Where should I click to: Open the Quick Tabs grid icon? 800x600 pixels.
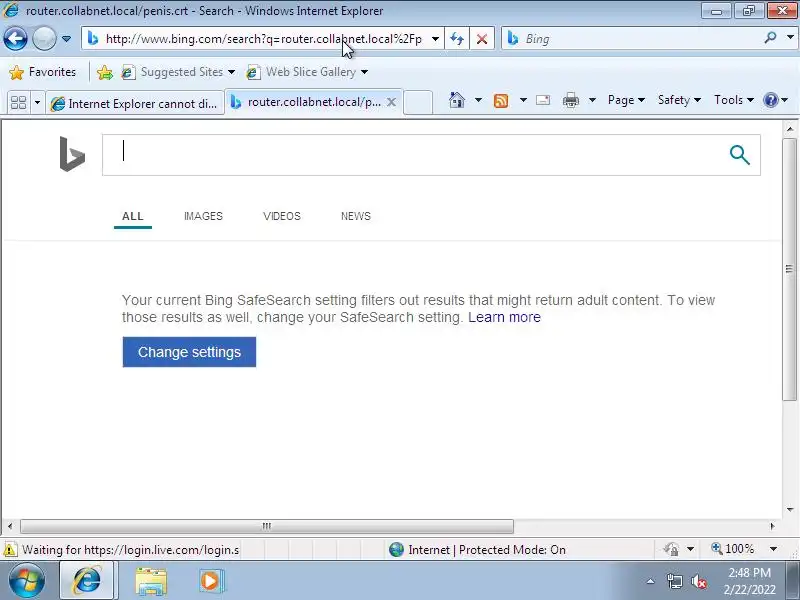(x=19, y=103)
